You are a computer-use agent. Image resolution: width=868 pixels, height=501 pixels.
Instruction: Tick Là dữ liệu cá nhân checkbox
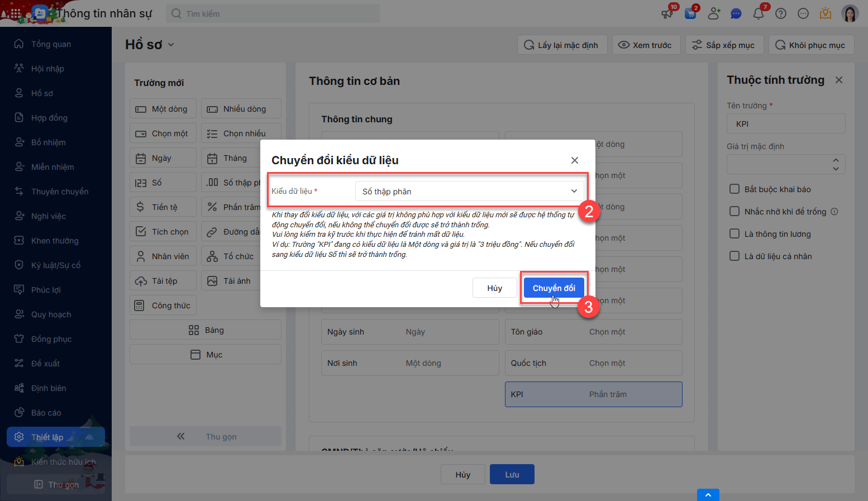pyautogui.click(x=735, y=256)
